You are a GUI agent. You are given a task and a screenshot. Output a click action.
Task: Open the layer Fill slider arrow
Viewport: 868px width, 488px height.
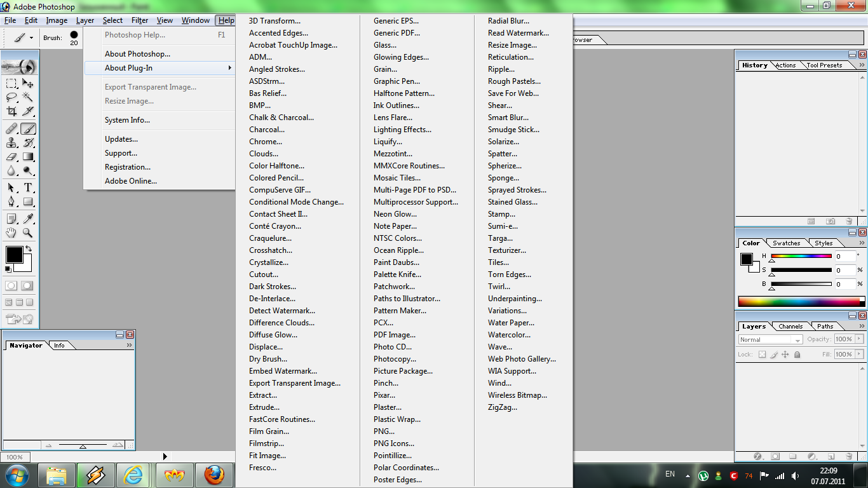[860, 355]
